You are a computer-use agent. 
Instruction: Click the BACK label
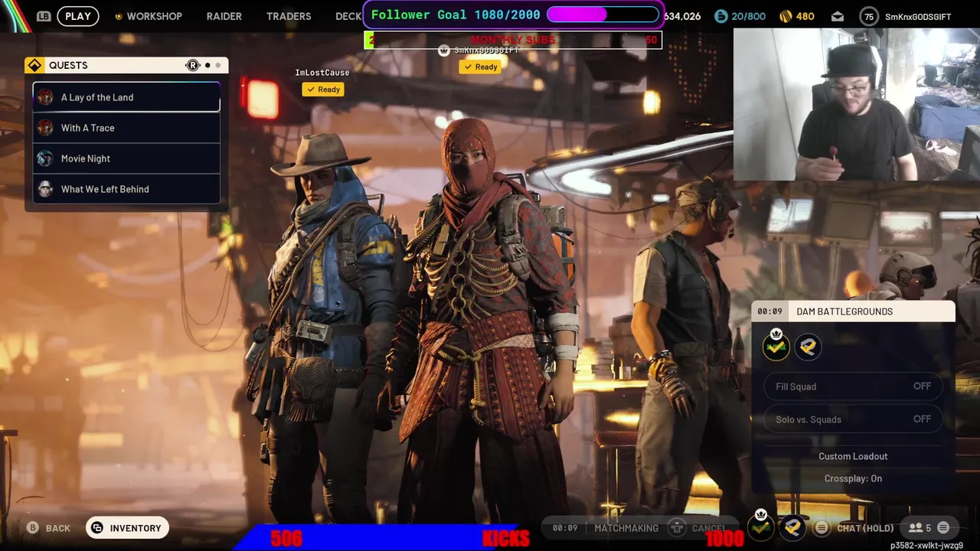[x=58, y=528]
